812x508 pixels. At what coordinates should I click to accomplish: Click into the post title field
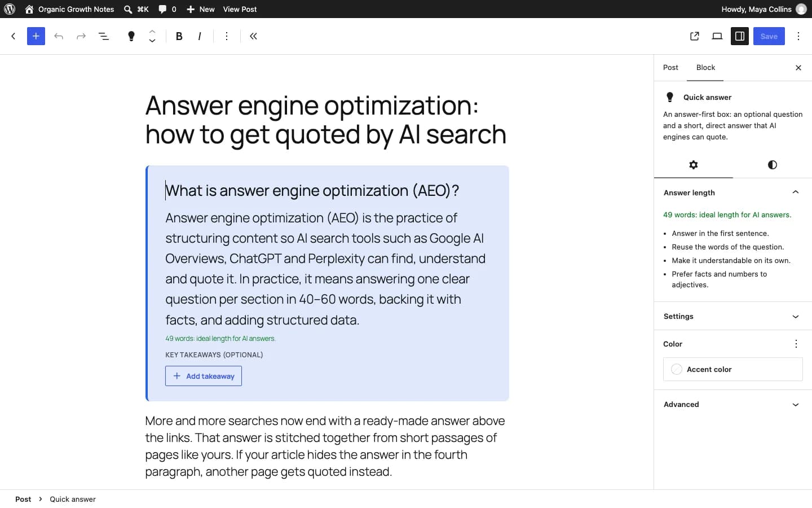(327, 120)
